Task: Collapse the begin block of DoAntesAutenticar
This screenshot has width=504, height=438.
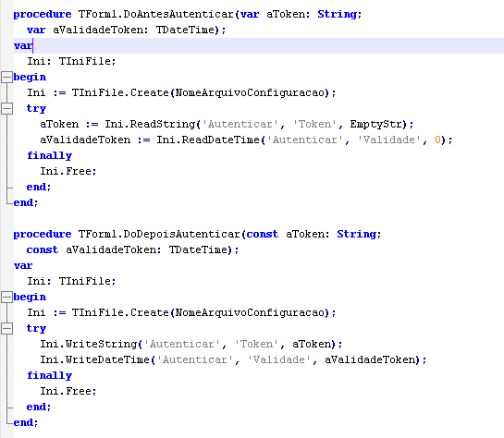Action: [6, 77]
